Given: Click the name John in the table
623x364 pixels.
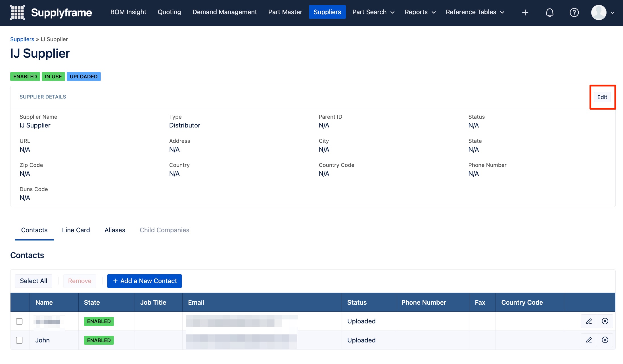Looking at the screenshot, I should coord(42,340).
